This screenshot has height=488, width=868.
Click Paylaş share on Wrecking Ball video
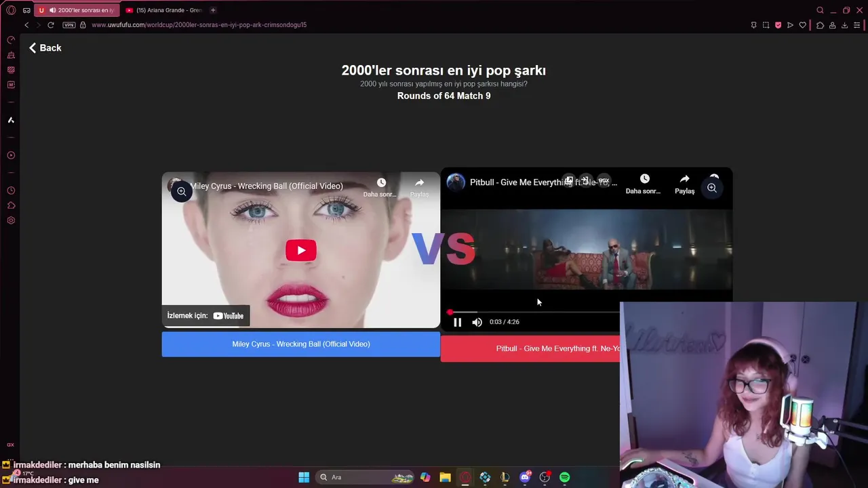pos(419,188)
